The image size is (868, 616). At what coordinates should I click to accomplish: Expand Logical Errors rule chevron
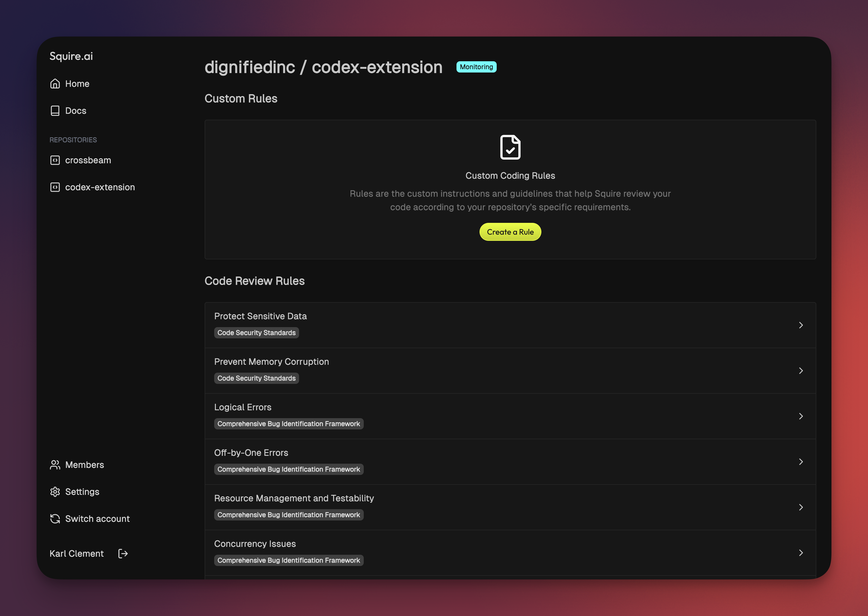point(801,416)
